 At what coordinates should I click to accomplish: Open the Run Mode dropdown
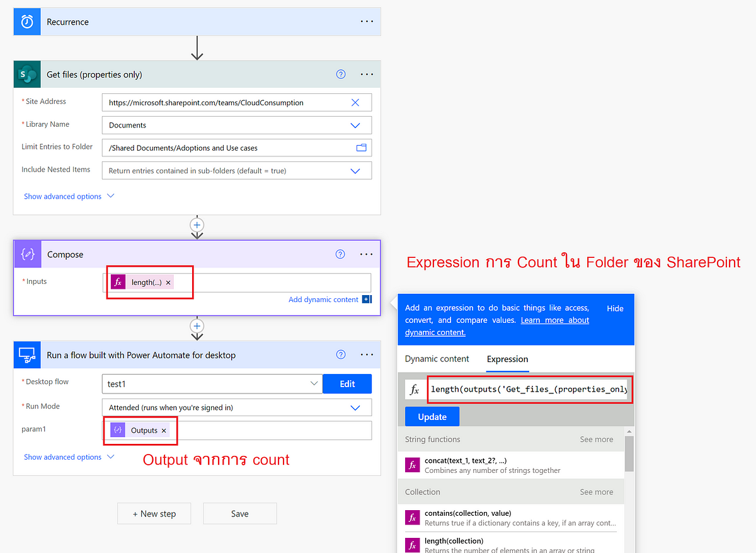[354, 407]
